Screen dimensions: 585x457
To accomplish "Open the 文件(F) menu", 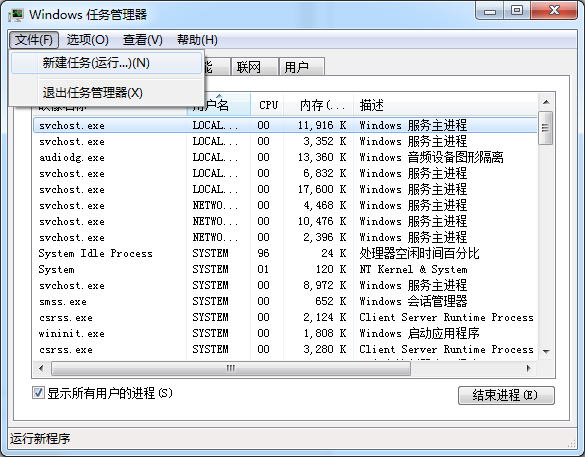I will coord(34,40).
